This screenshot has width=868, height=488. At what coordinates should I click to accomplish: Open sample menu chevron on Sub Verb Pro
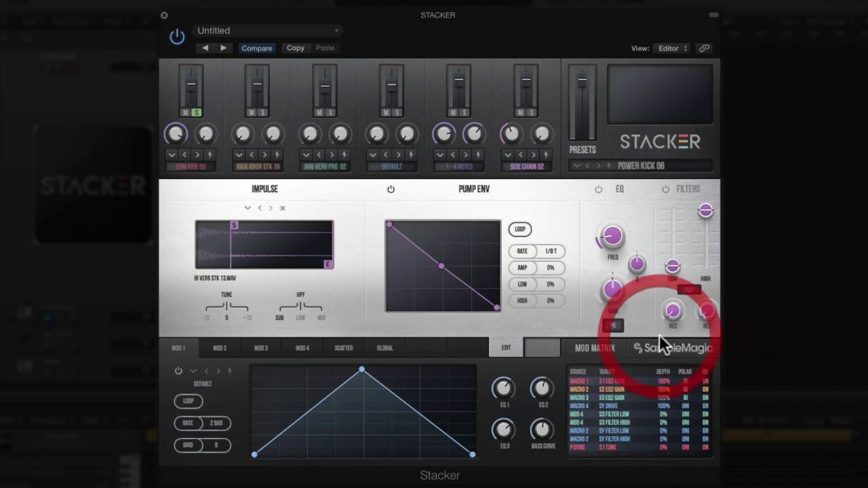point(306,155)
